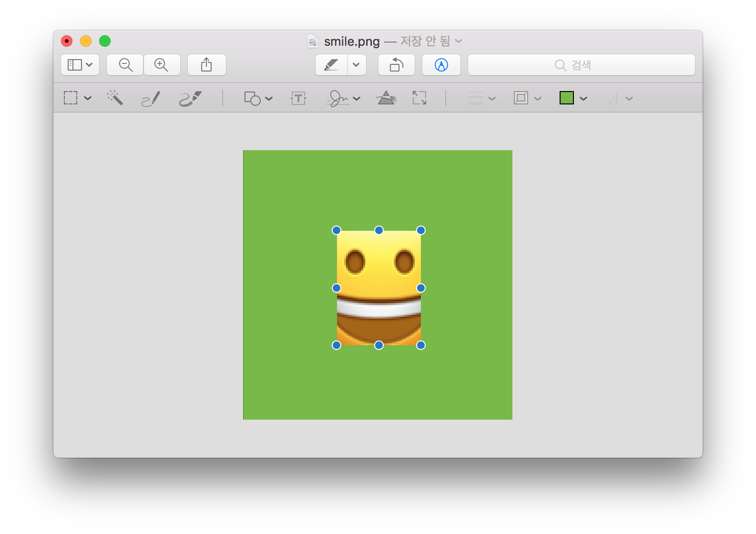Click the green Fill Color swatch
756x534 pixels.
tap(567, 98)
